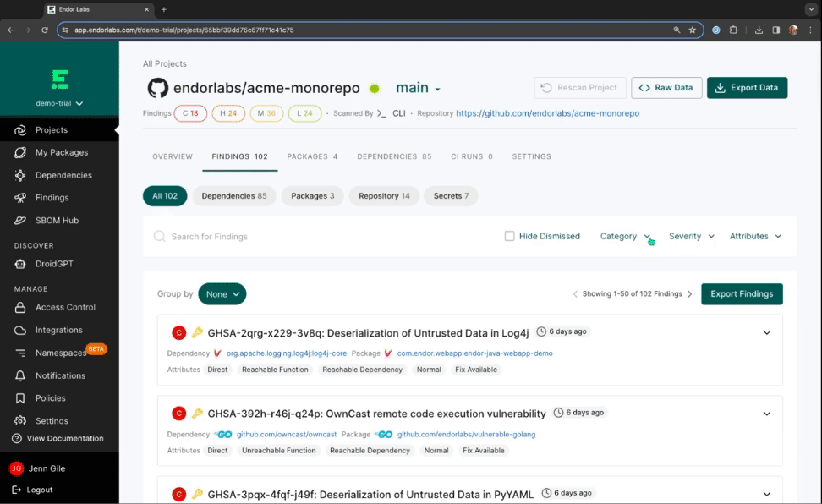Image resolution: width=822 pixels, height=504 pixels.
Task: Expand the OwnCast GHSA-392h finding
Action: pyautogui.click(x=766, y=414)
